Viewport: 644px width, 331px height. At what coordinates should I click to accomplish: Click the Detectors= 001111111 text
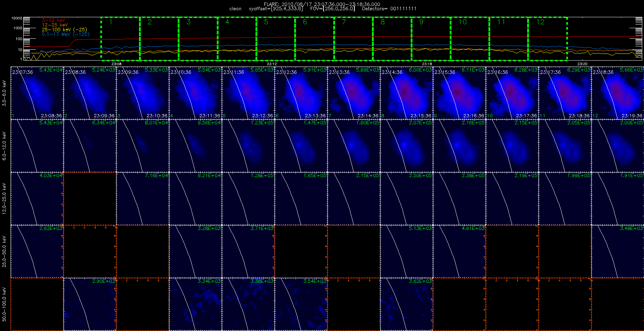(389, 9)
